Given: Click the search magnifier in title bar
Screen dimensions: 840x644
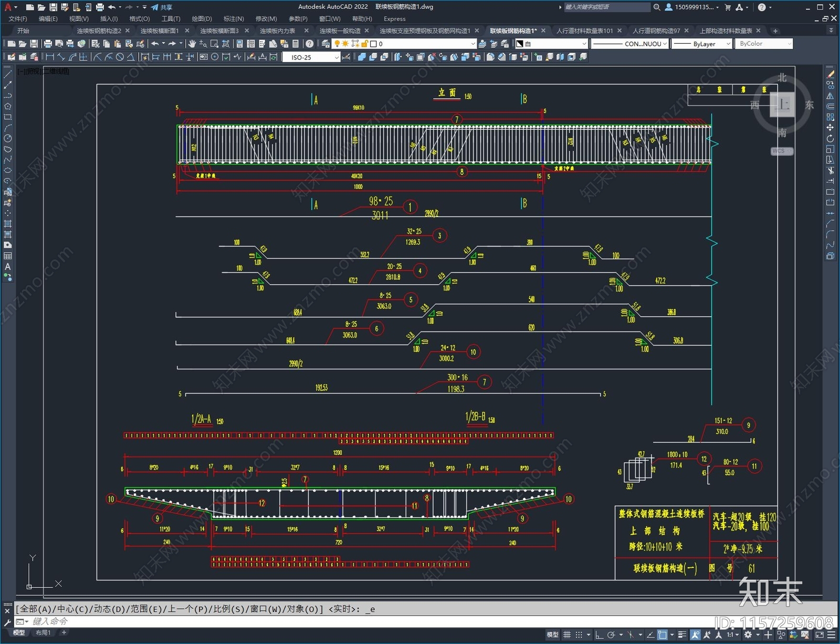Looking at the screenshot, I should click(657, 7).
